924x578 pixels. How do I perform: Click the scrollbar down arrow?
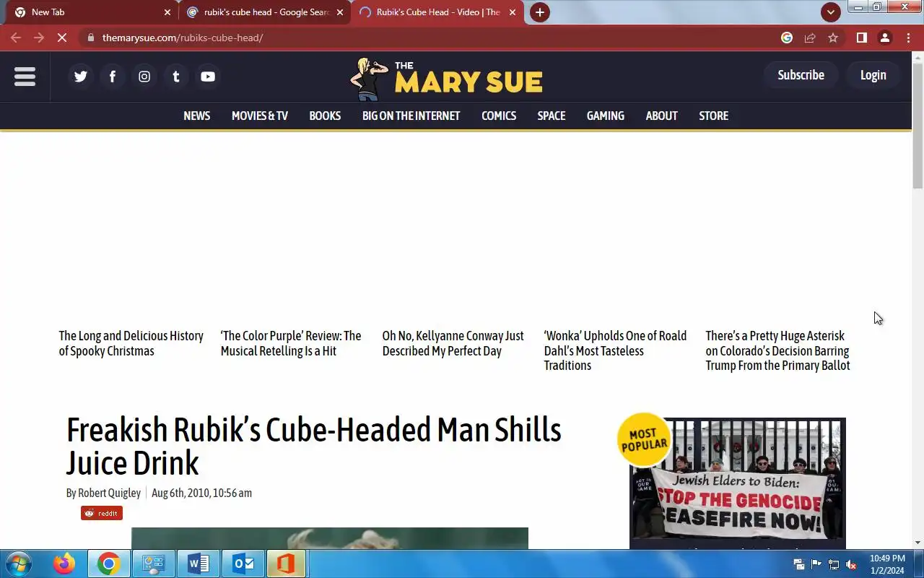(x=918, y=543)
